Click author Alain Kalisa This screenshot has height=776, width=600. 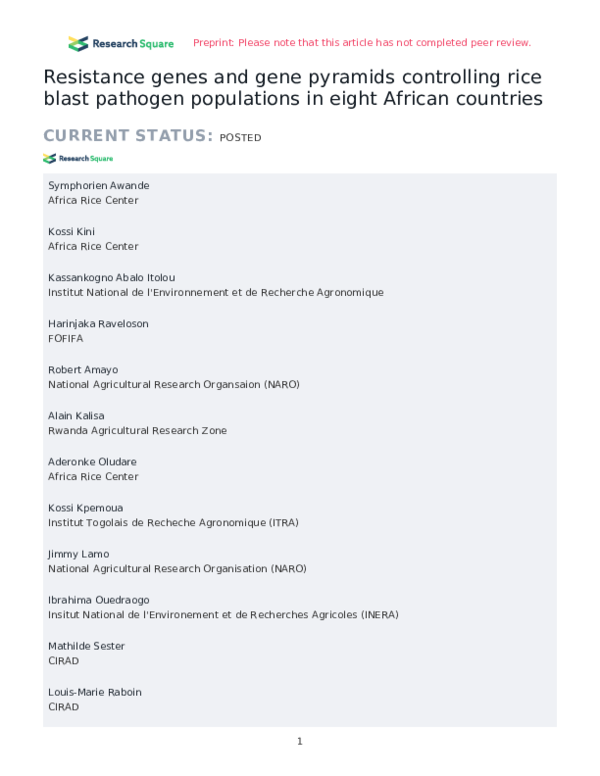(x=76, y=416)
